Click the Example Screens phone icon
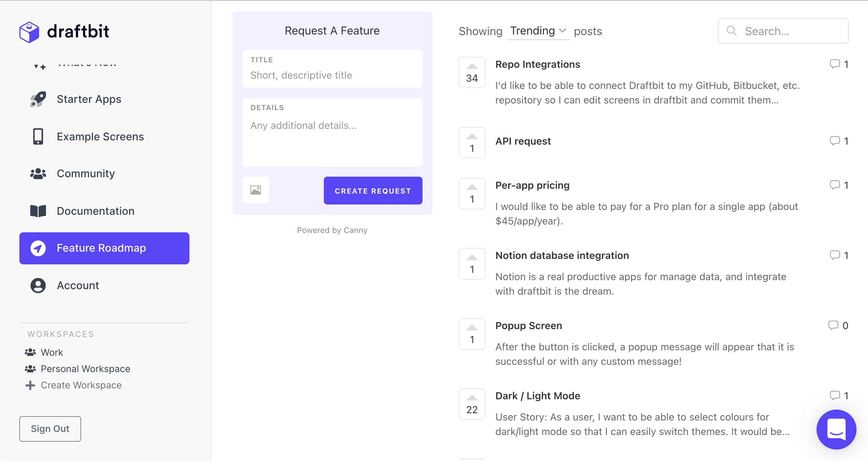Image resolution: width=868 pixels, height=461 pixels. 38,136
